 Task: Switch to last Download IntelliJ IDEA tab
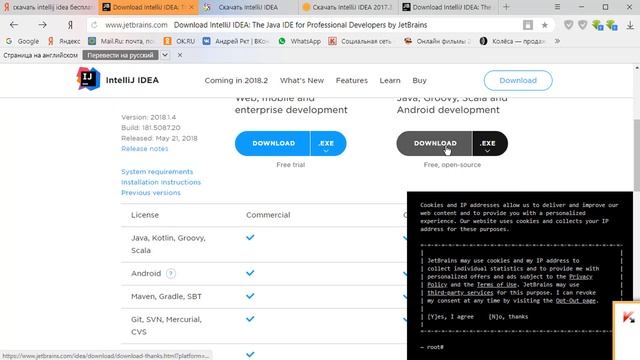(448, 7)
